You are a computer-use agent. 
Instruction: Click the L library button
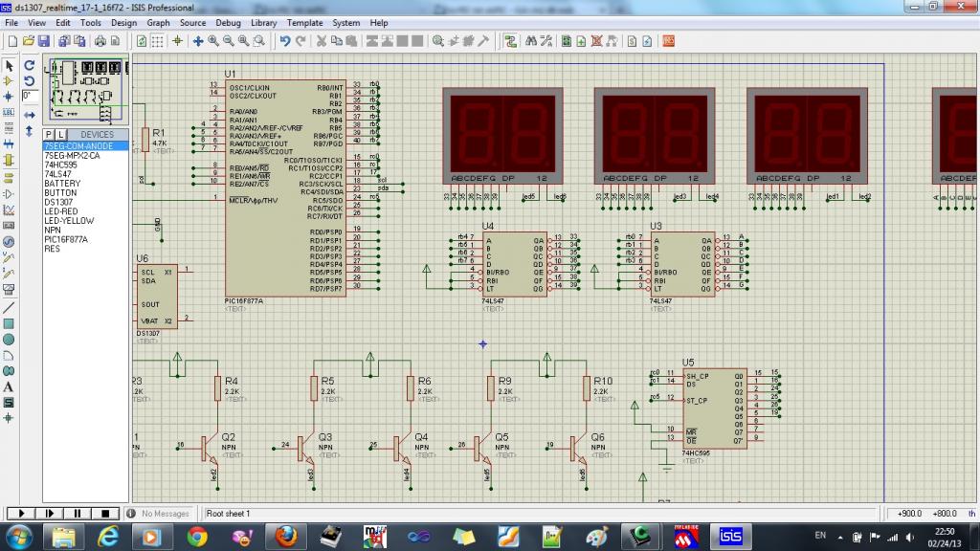coord(60,134)
